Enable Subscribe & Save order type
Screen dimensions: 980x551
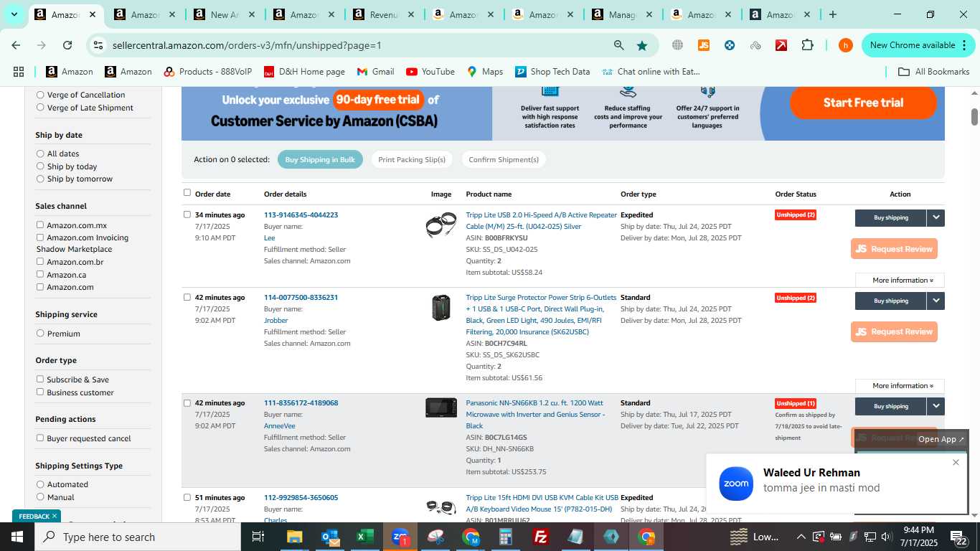coord(40,379)
